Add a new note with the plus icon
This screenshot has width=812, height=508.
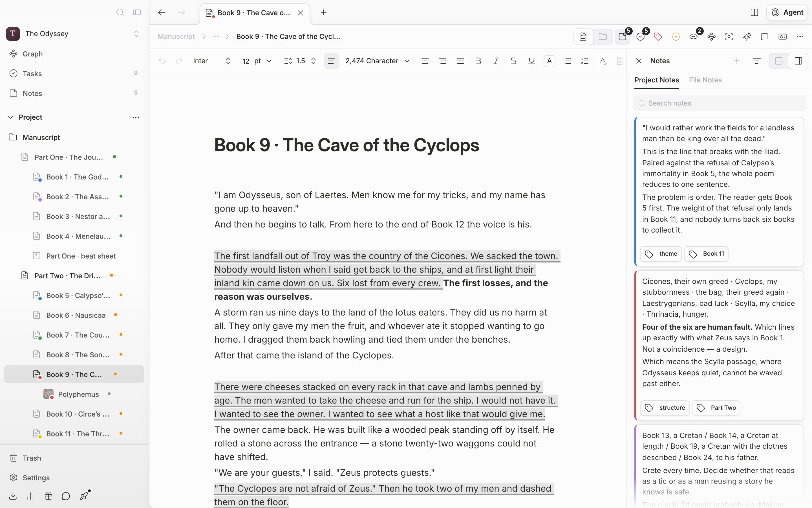[737, 61]
